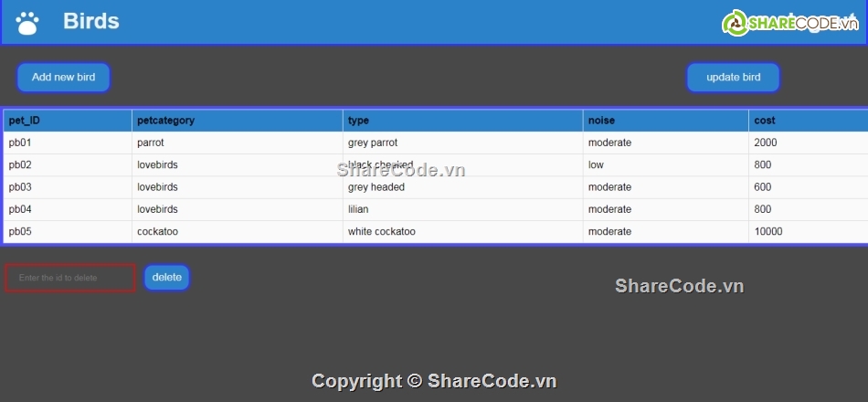Click the delete button
This screenshot has width=868, height=402.
point(166,278)
